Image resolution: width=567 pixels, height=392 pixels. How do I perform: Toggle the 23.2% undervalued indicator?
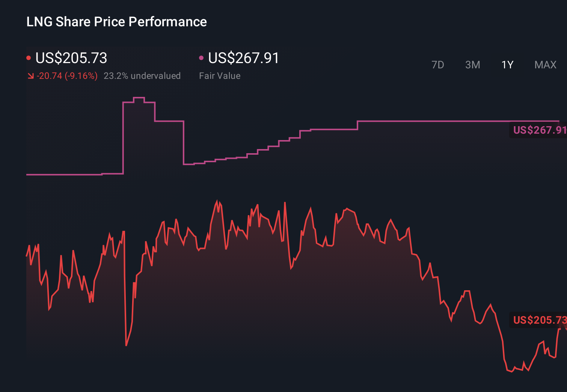[142, 75]
